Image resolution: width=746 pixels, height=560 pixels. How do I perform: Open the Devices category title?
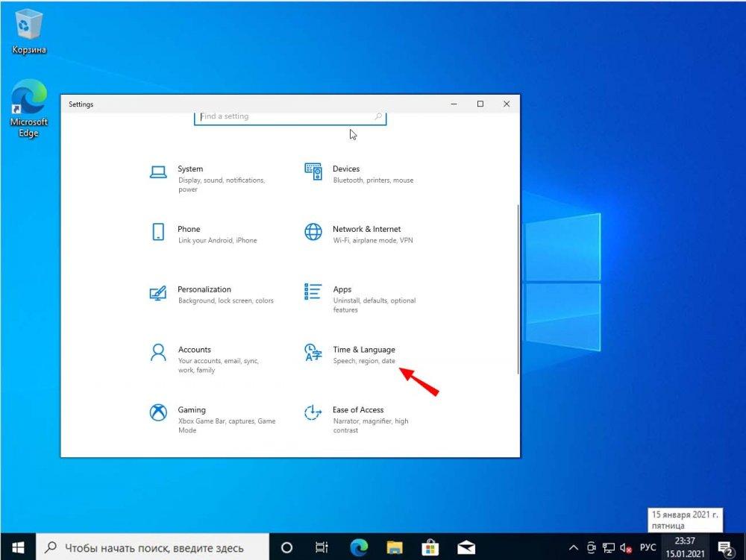point(346,169)
